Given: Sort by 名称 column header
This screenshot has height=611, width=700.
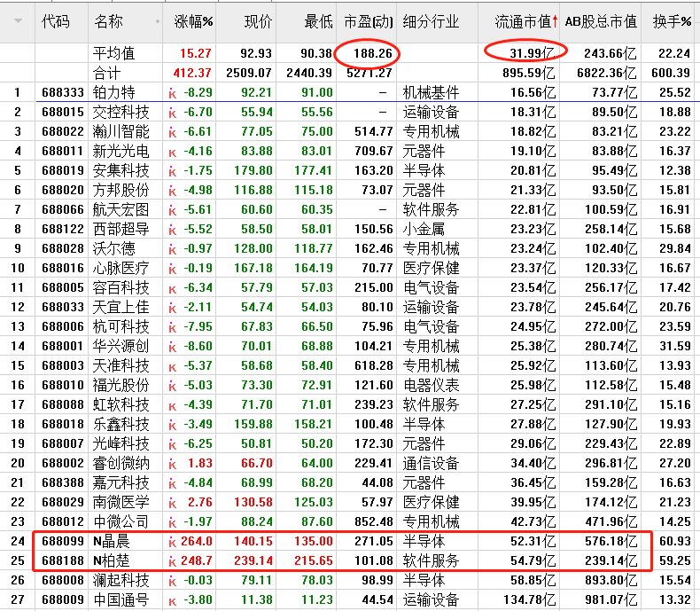Looking at the screenshot, I should coord(108,21).
